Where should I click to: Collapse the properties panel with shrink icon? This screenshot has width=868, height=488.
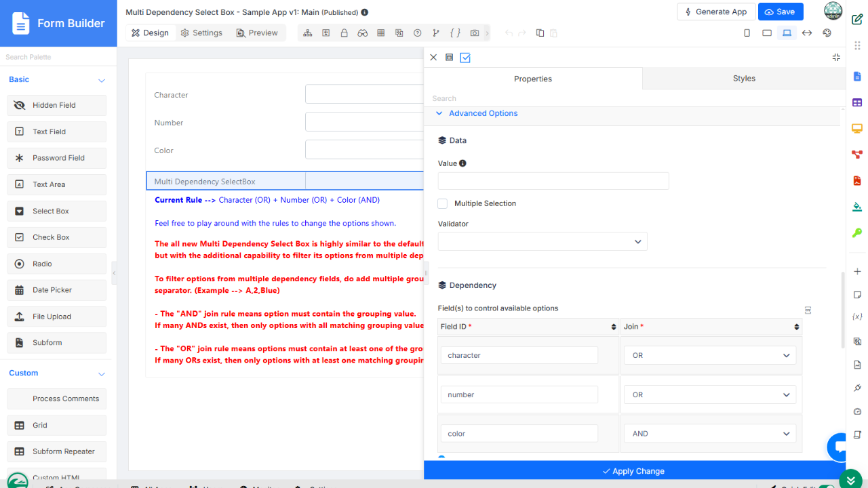[x=836, y=58]
